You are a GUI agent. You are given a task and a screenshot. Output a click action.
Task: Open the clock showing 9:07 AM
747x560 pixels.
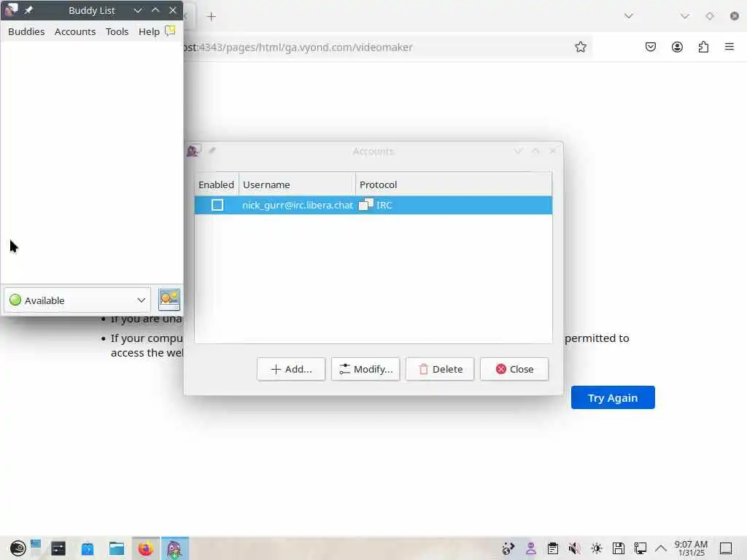[x=691, y=548]
